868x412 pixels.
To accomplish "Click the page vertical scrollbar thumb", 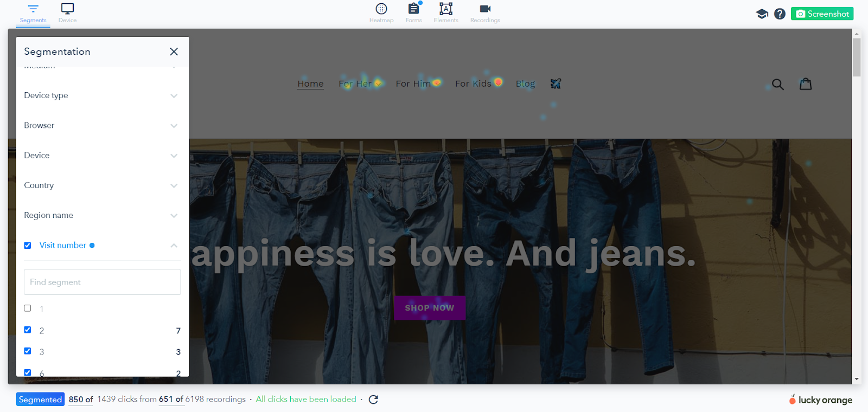I will click(857, 57).
